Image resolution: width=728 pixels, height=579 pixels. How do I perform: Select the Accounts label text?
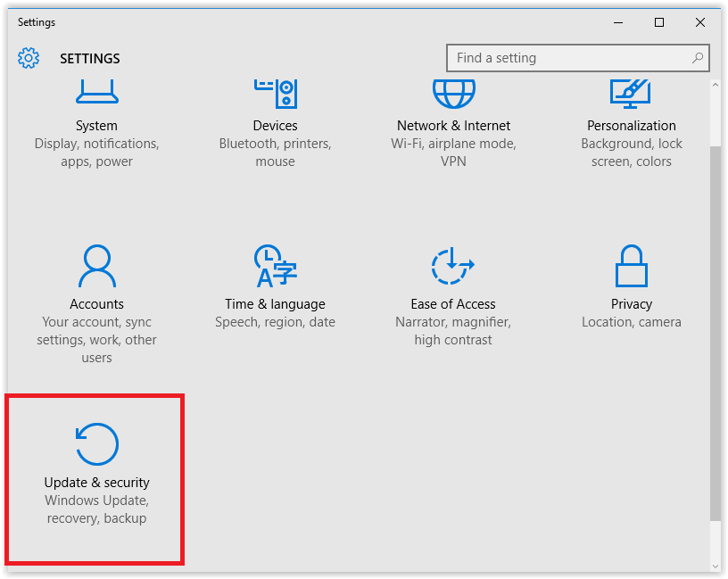coord(96,304)
